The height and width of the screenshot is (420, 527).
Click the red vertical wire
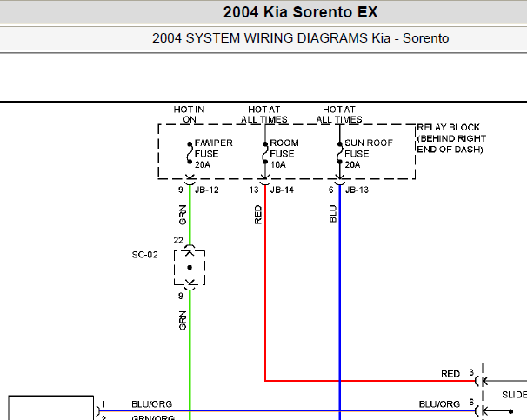[x=265, y=283]
